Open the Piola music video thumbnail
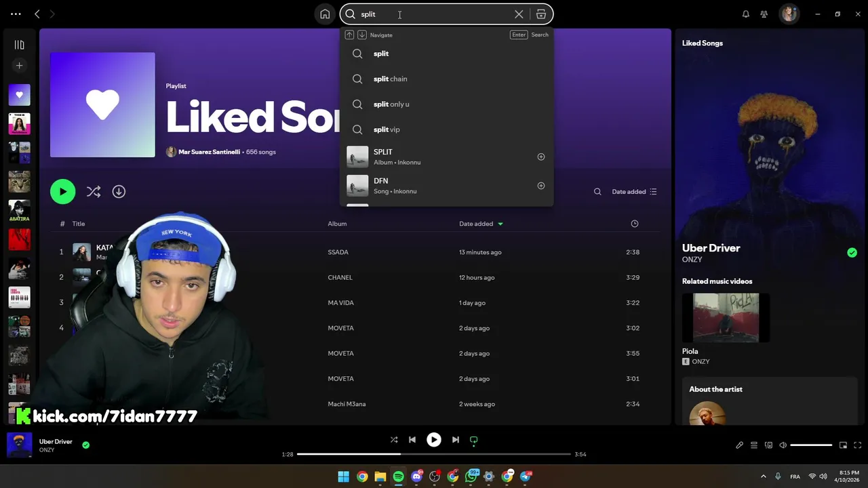Screen dimensions: 868x488 [x=726, y=318]
